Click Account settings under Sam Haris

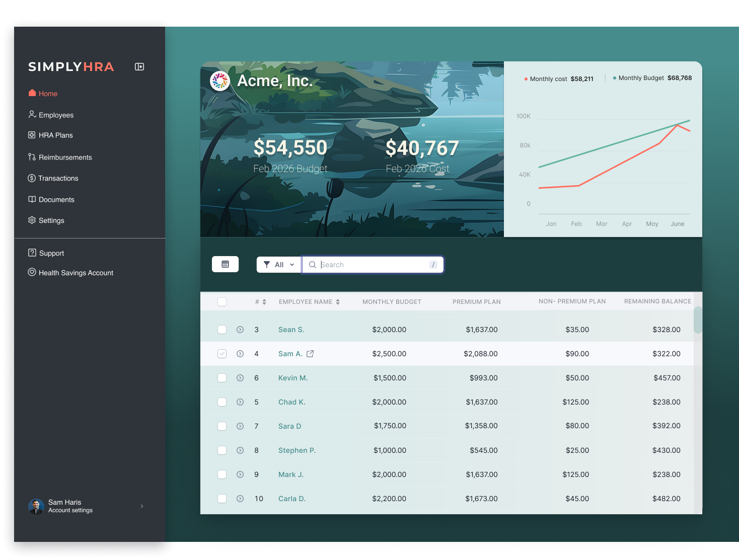(x=70, y=510)
